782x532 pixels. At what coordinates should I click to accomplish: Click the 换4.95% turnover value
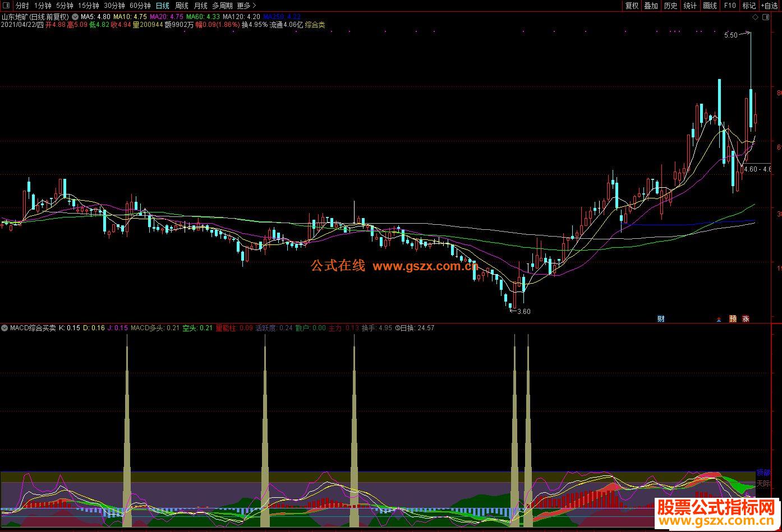coord(255,25)
